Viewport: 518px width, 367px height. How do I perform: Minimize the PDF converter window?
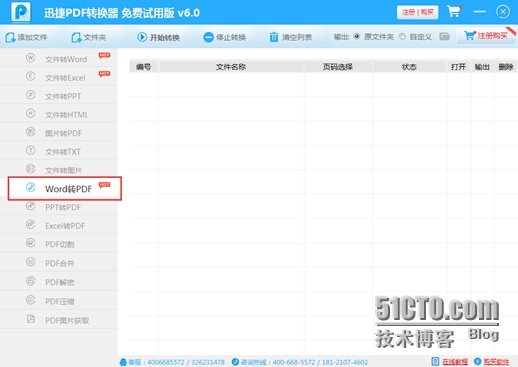(x=480, y=12)
